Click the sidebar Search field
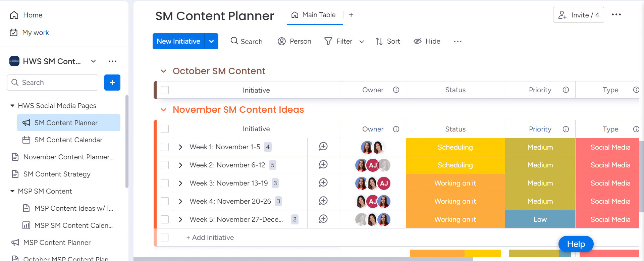This screenshot has height=261, width=644. (53, 83)
